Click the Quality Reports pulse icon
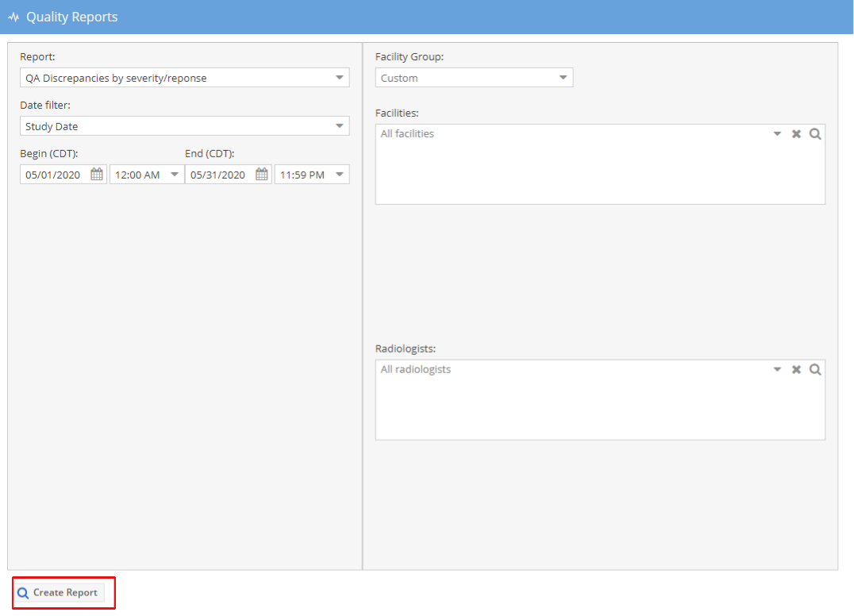 13,17
